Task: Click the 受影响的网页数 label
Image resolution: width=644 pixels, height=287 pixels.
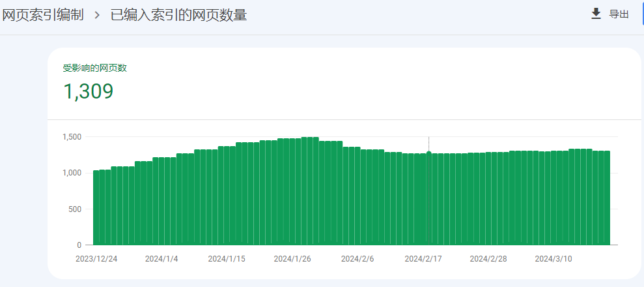Action: 95,68
